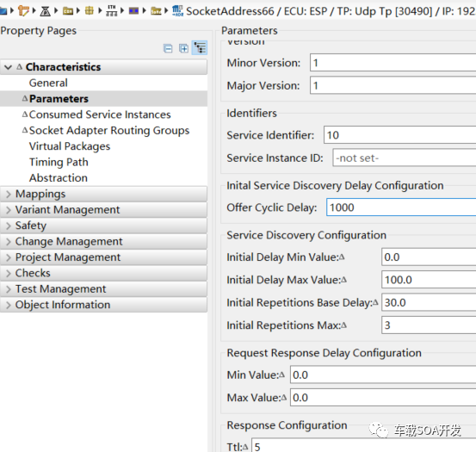Expand the Variant Management section

(9, 210)
